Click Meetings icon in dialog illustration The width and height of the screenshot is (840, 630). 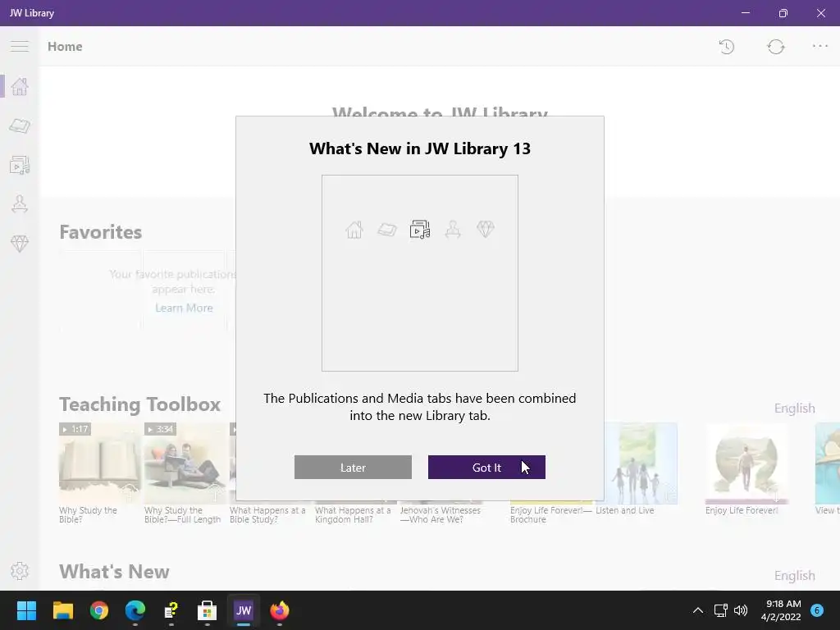click(x=453, y=230)
